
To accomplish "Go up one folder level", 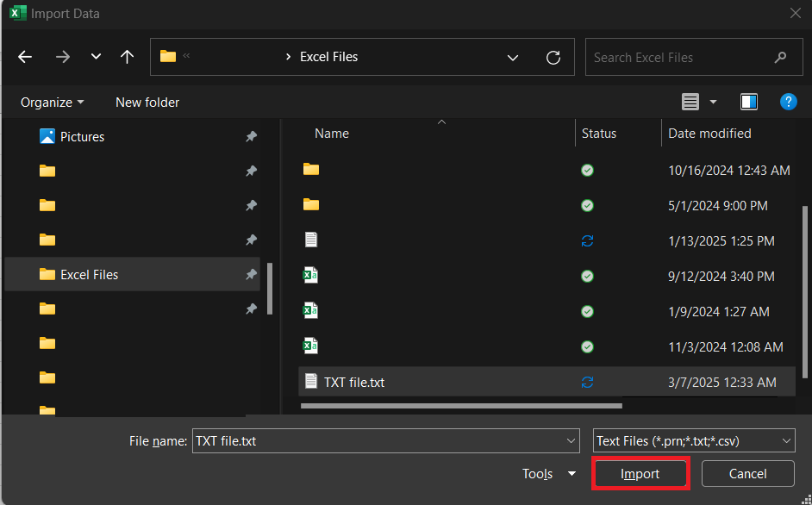I will (127, 57).
